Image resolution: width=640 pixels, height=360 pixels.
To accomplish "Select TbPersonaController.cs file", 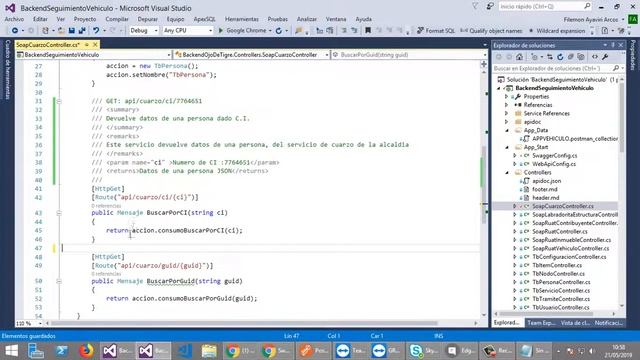I will point(561,282).
